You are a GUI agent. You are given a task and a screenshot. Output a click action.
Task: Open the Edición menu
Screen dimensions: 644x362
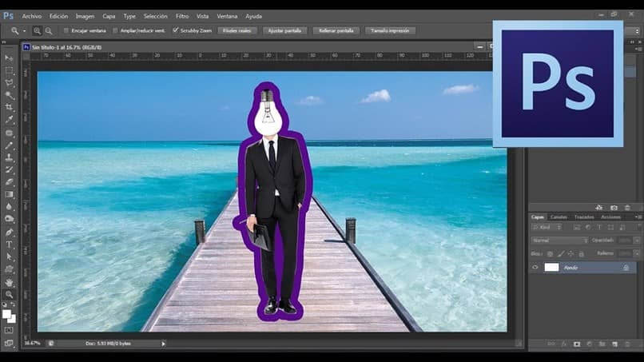tap(58, 17)
